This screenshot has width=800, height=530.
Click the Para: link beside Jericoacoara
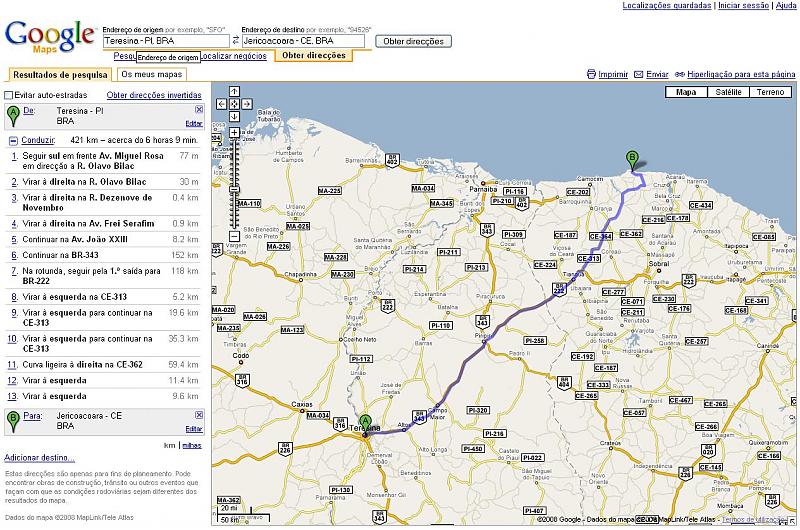[32, 416]
